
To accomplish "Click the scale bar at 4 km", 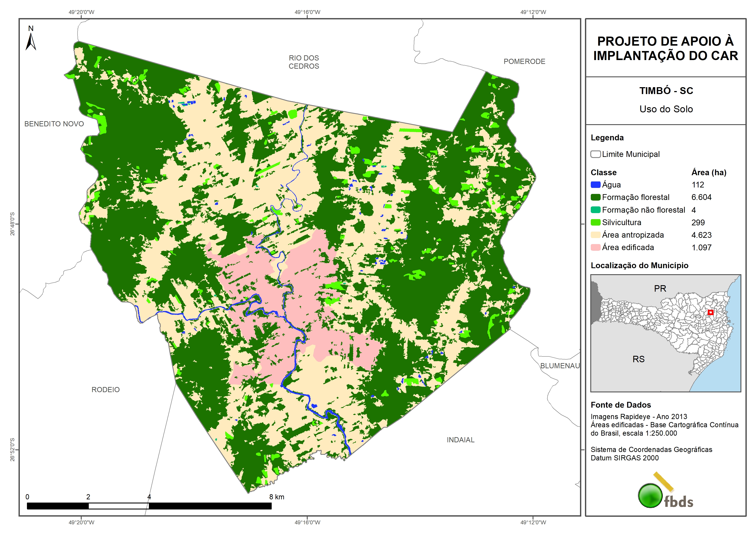I will (149, 506).
